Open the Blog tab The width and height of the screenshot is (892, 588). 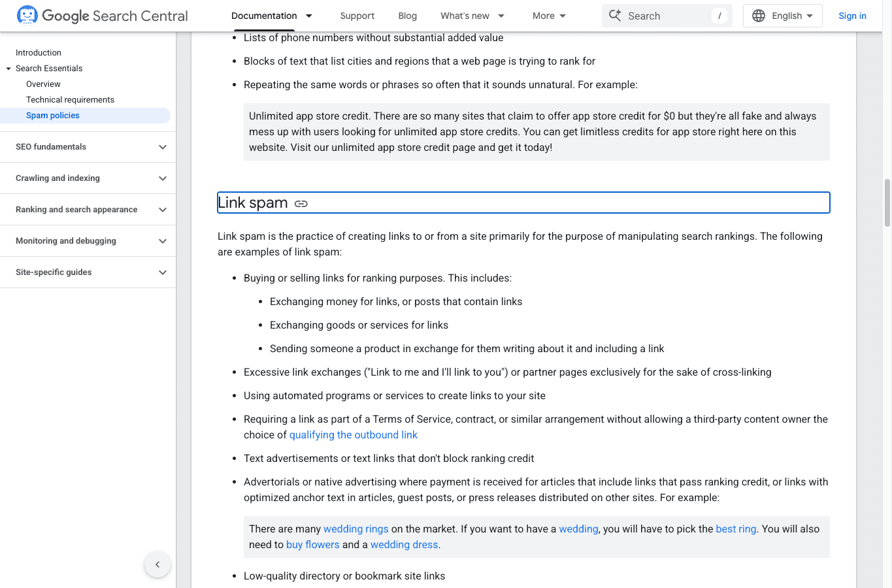pos(408,16)
